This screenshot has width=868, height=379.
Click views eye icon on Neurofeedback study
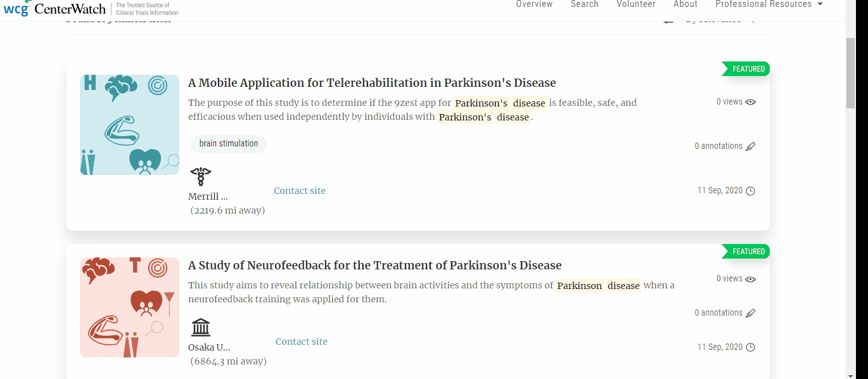pos(751,279)
